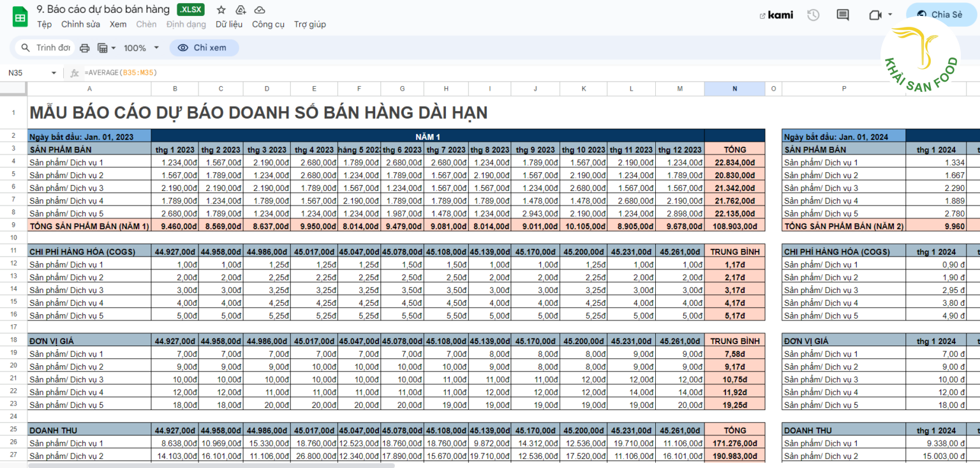
Task: Click the thg 12 2023 column heading cell
Action: point(680,149)
